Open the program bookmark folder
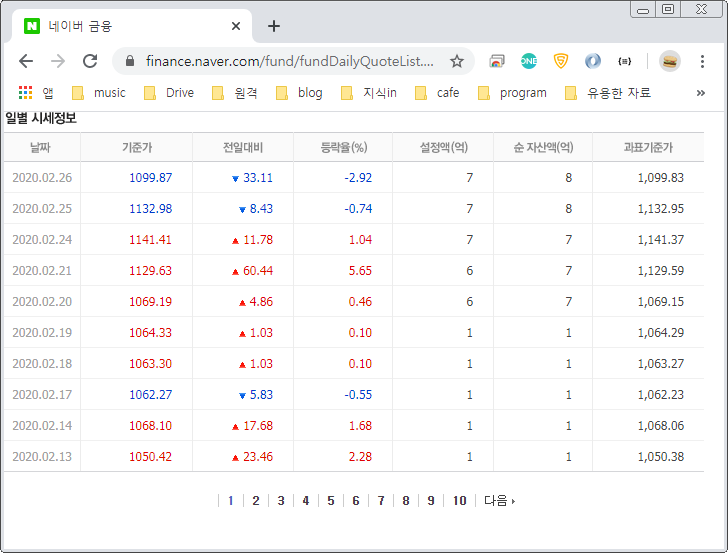Viewport: 728px width, 553px height. tap(512, 93)
